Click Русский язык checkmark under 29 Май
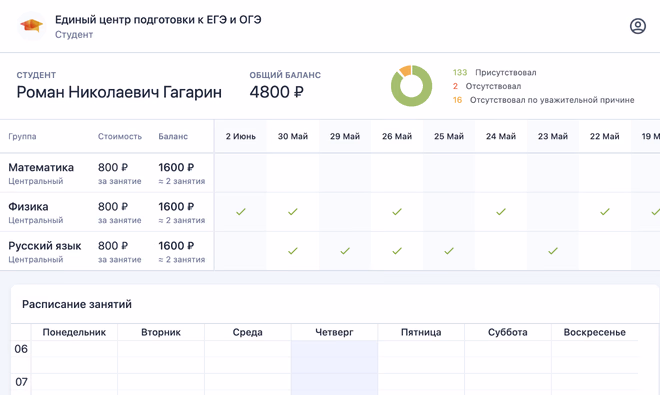 [x=345, y=251]
